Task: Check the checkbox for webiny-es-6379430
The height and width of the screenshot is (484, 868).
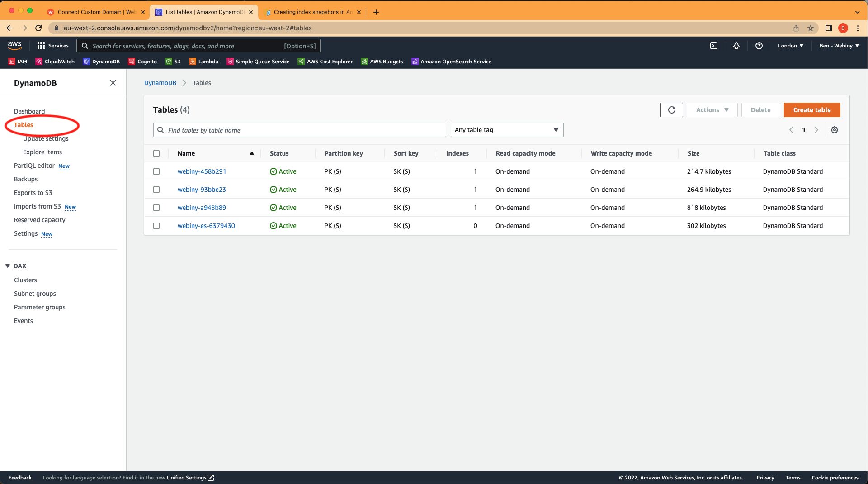Action: [x=156, y=226]
